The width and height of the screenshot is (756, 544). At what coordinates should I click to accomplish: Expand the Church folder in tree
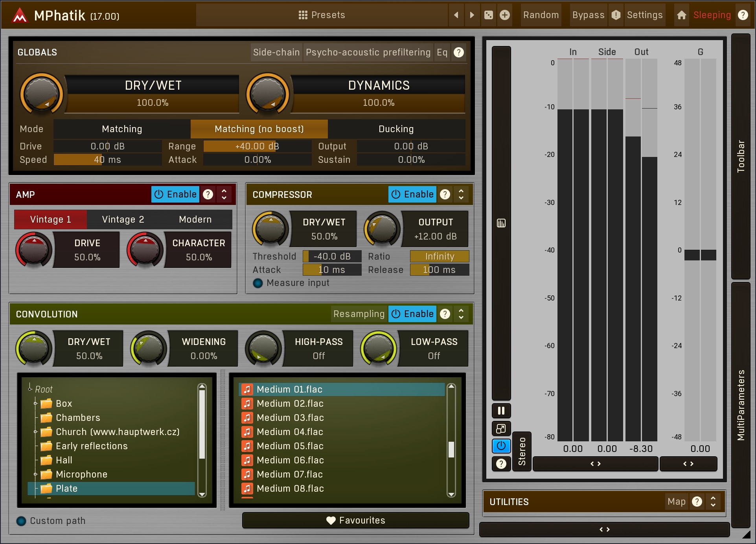(35, 432)
